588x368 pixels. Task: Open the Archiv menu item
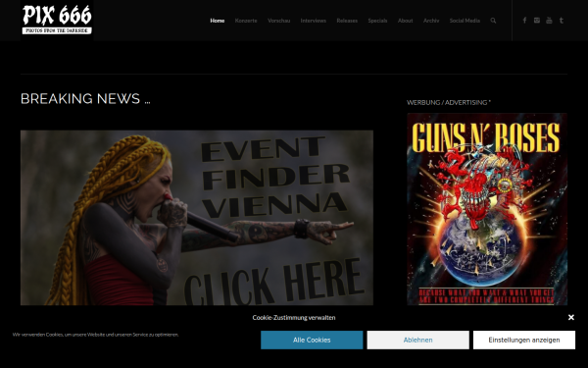click(x=431, y=21)
